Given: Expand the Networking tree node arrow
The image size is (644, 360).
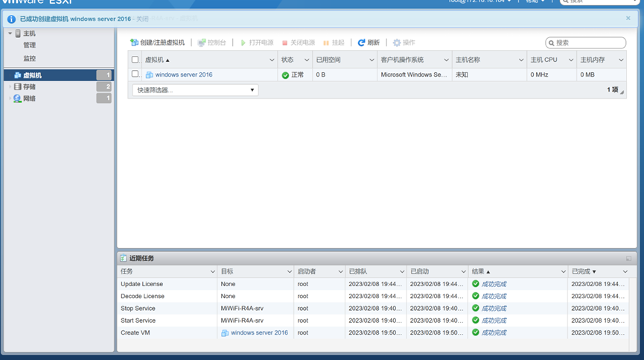Looking at the screenshot, I should 10,98.
